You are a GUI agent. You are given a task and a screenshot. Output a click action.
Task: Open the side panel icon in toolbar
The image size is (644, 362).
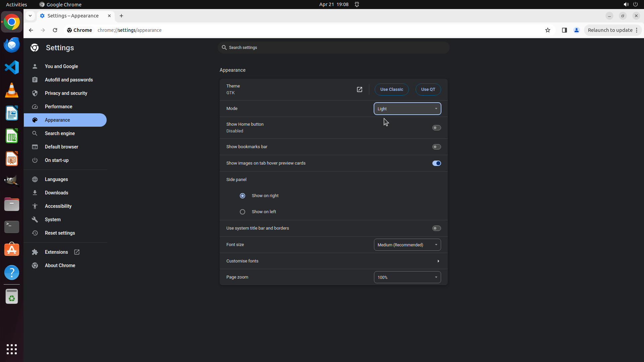click(x=564, y=30)
